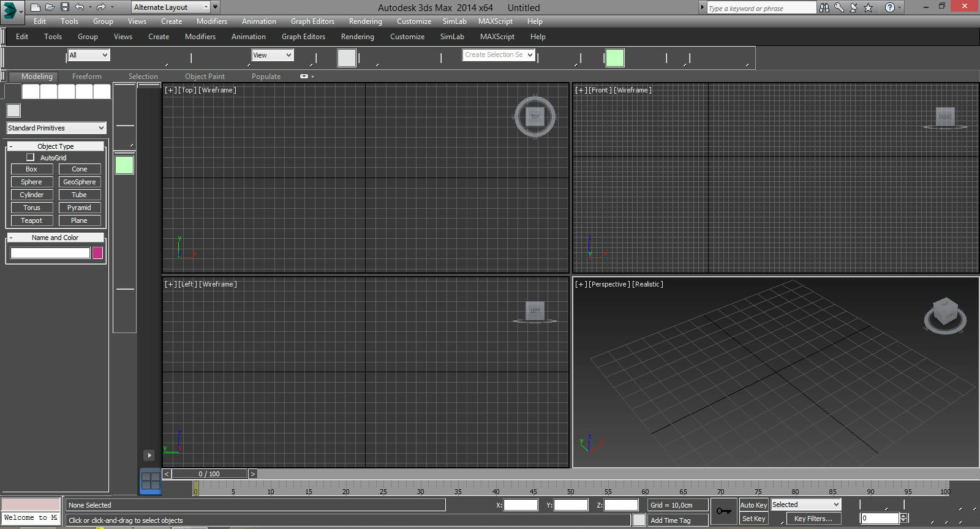
Task: Click the Set Keys large key icon
Action: 724,511
